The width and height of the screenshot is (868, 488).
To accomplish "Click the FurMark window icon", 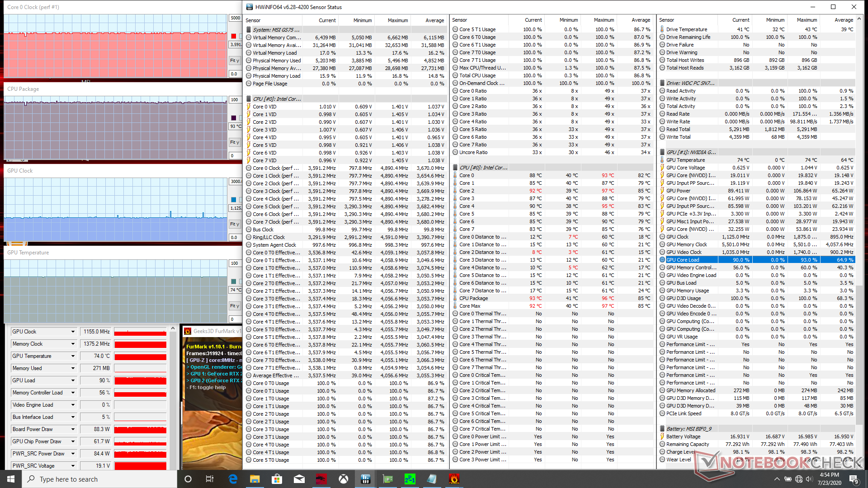I will click(188, 331).
